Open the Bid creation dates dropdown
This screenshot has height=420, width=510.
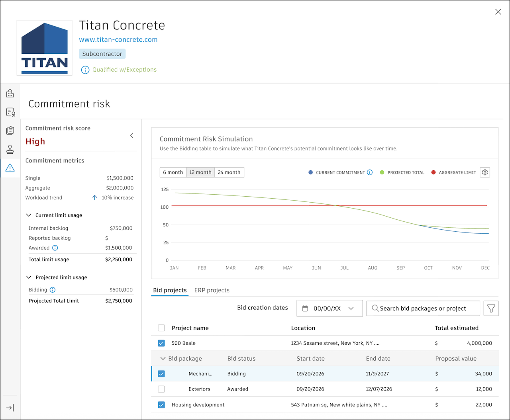(x=330, y=309)
